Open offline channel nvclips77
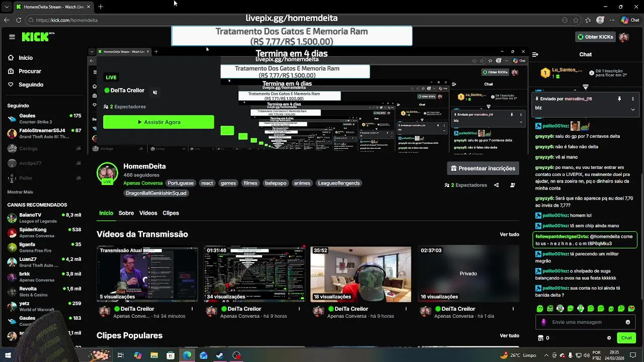This screenshot has height=362, width=644. [x=44, y=163]
